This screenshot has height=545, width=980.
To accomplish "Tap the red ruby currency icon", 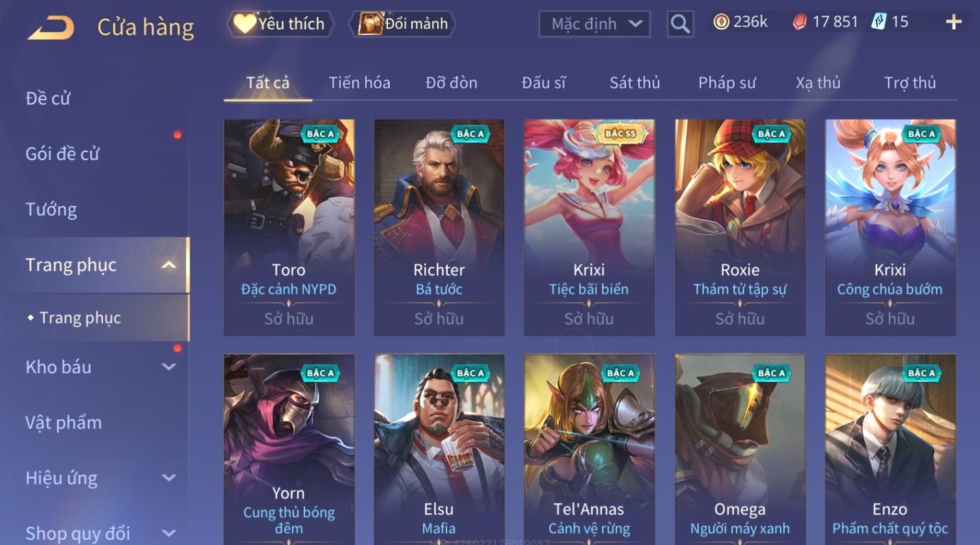I will 799,22.
